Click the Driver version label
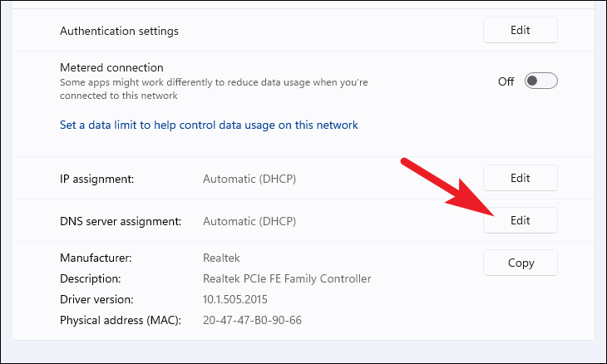The width and height of the screenshot is (607, 364). point(96,299)
